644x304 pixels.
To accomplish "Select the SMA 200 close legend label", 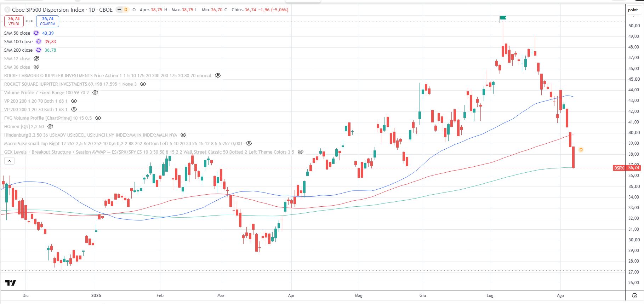I will tap(18, 50).
